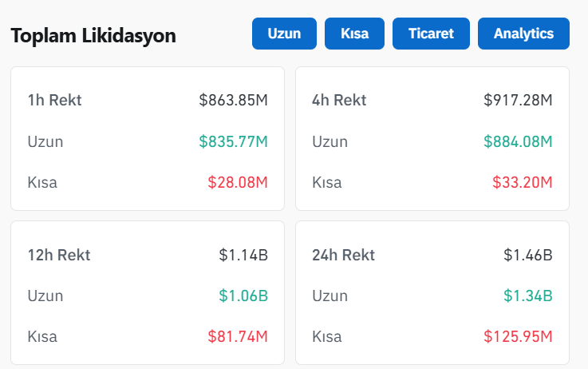Viewport: 588px width, 369px height.
Task: Click the $125.95M short value
Action: (518, 336)
